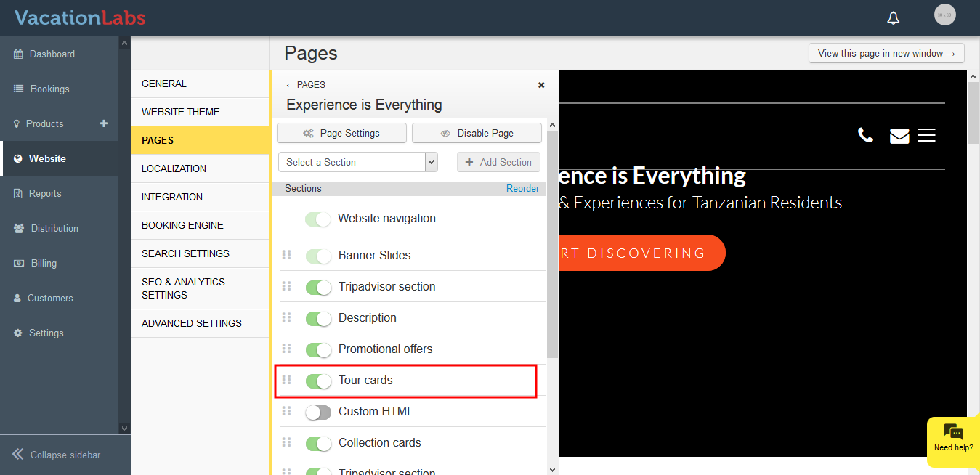Open the hamburger menu in preview
This screenshot has height=475, width=980.
click(x=926, y=135)
